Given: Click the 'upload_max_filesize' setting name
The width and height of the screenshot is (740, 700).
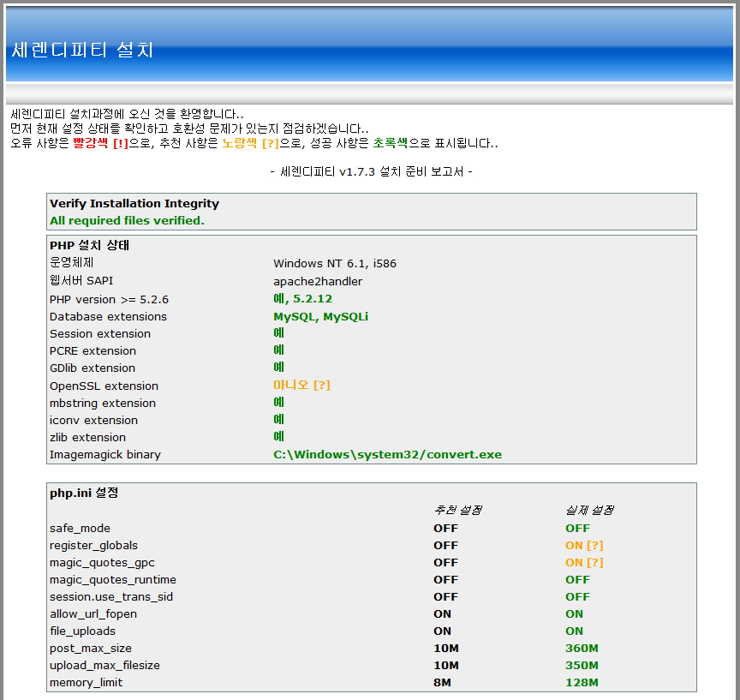Looking at the screenshot, I should 104,665.
